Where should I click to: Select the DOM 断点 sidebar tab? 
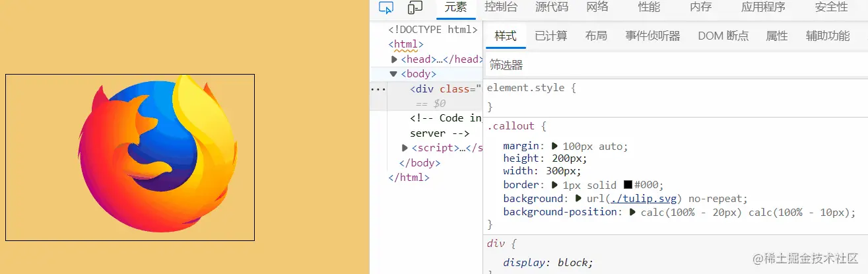click(723, 36)
